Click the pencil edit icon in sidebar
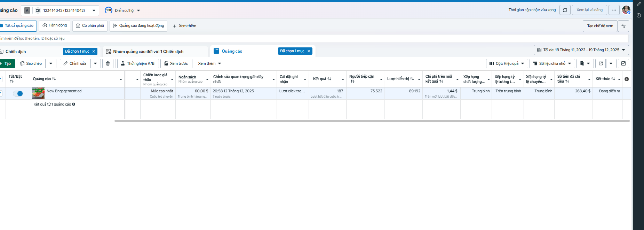This screenshot has width=644, height=230. [639, 4]
